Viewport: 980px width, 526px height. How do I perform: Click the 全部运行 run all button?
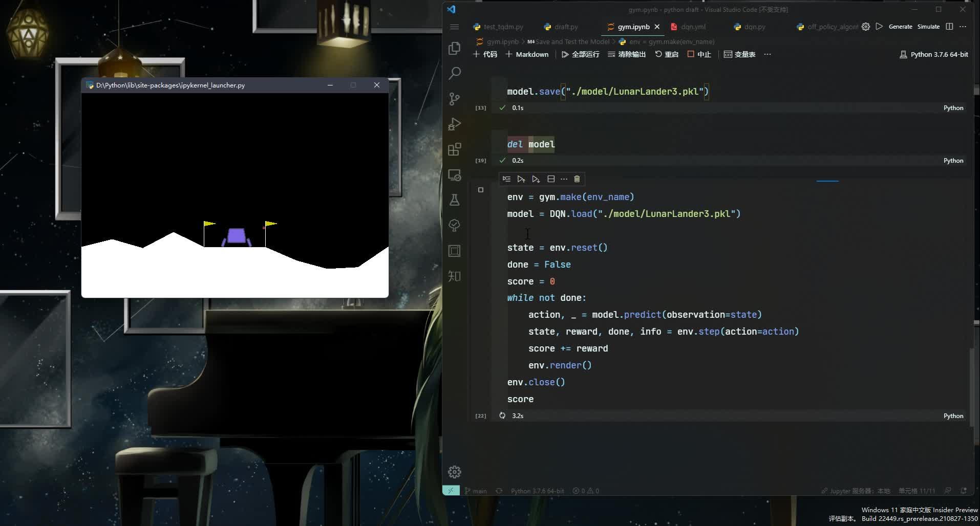point(580,54)
